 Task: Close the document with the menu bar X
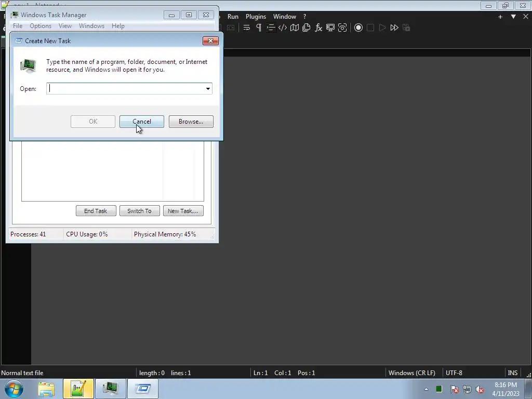(x=526, y=17)
